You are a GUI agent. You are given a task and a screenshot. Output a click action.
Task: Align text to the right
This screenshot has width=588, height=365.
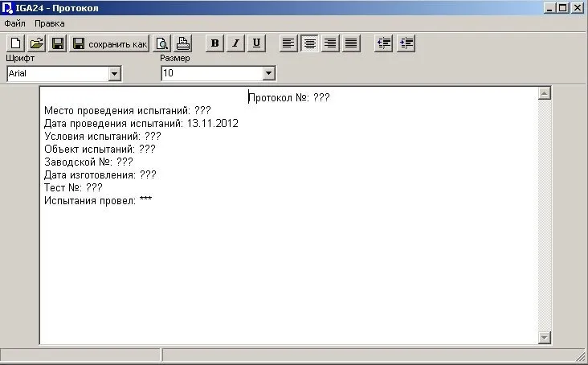(330, 43)
